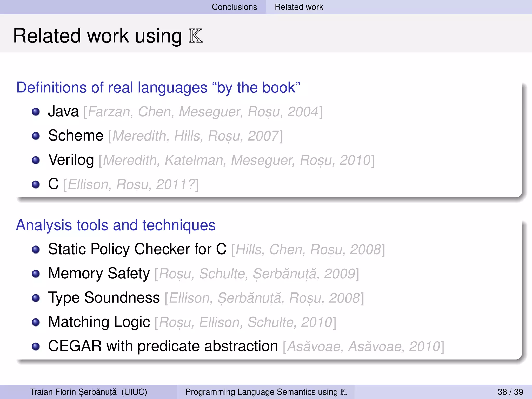The width and height of the screenshot is (532, 399).
Task: Select the slide title 'Related work using K'
Action: pos(108,36)
